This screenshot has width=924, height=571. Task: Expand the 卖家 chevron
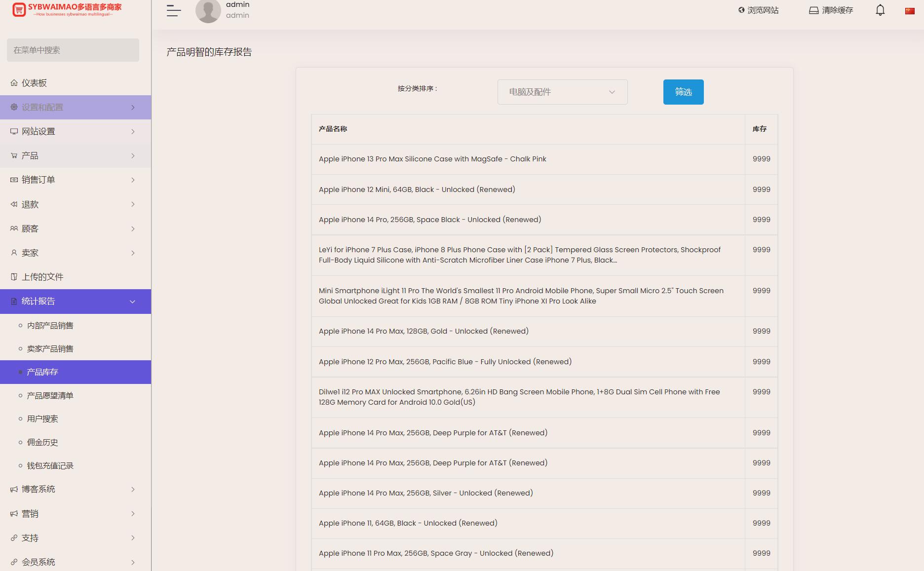[x=133, y=253]
